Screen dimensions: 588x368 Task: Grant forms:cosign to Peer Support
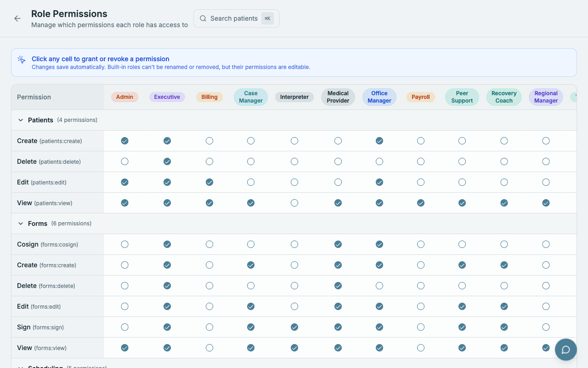[462, 244]
